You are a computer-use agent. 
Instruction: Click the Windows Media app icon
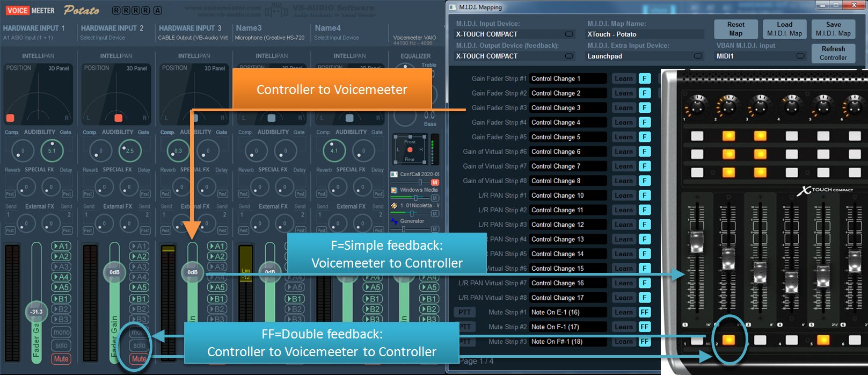pyautogui.click(x=395, y=190)
